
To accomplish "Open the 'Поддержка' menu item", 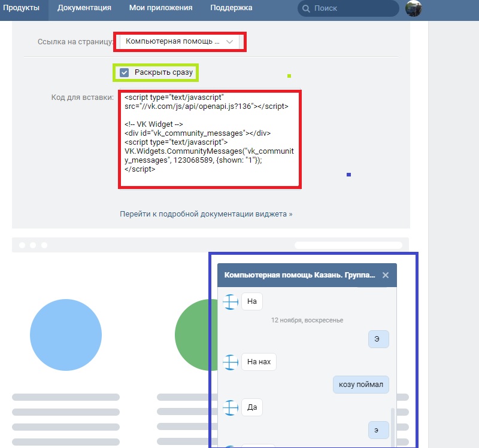I will pos(231,8).
